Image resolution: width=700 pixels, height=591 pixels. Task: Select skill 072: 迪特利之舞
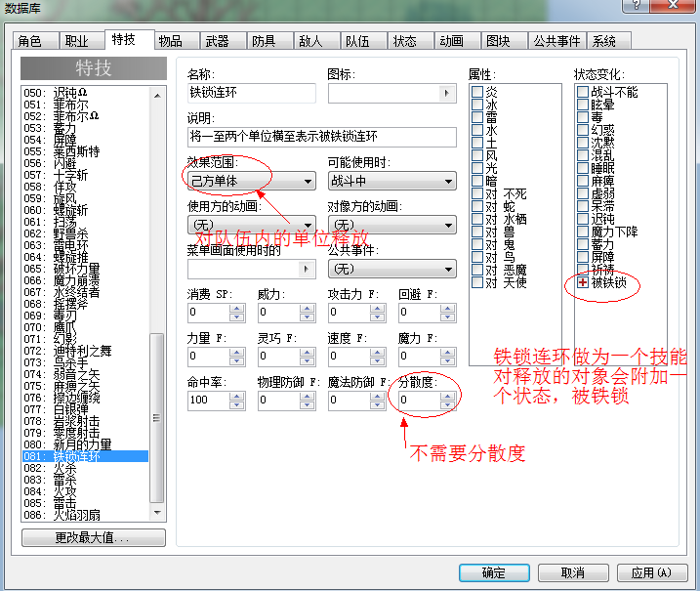[x=85, y=351]
